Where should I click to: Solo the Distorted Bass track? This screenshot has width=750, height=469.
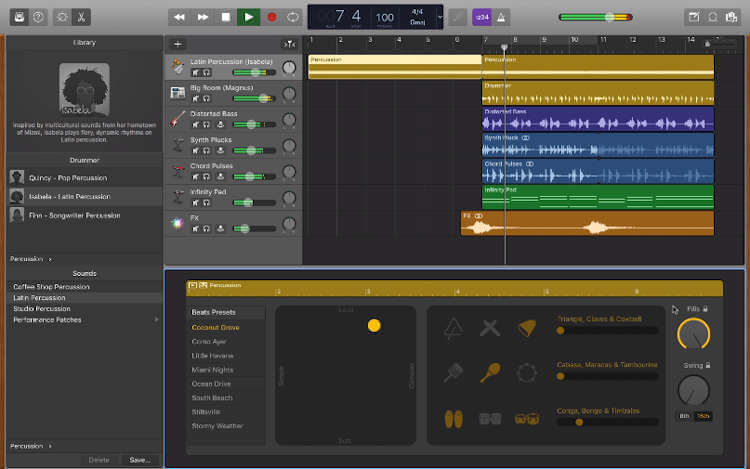(x=206, y=124)
